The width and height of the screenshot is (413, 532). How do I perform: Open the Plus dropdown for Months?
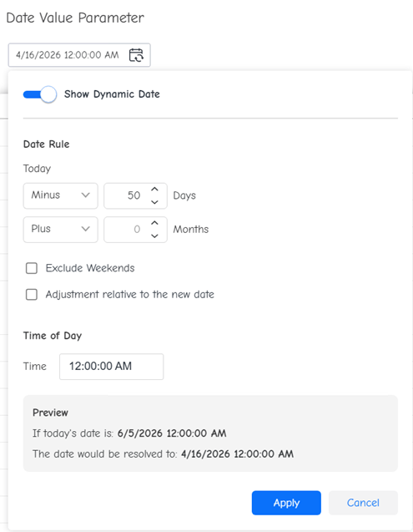60,230
